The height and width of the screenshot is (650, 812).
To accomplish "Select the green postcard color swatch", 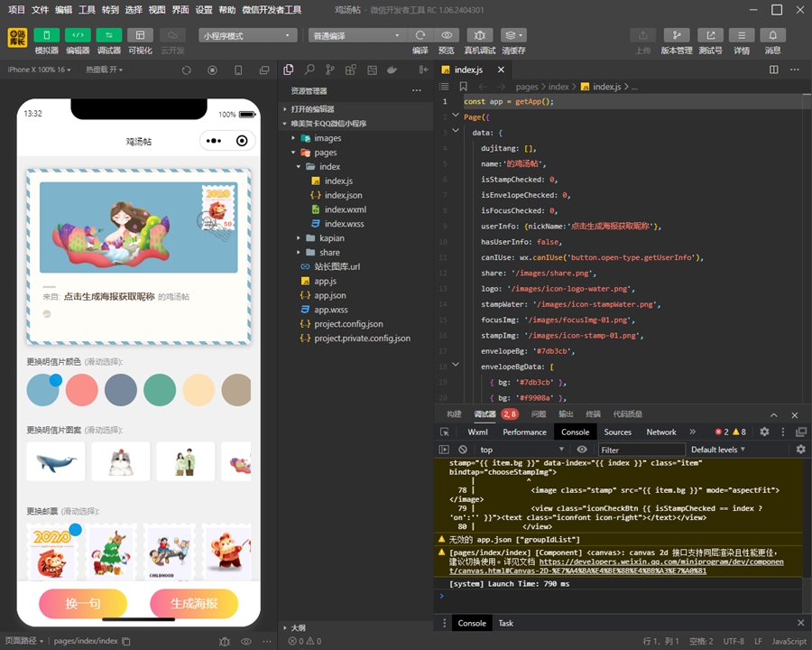I will tap(160, 389).
